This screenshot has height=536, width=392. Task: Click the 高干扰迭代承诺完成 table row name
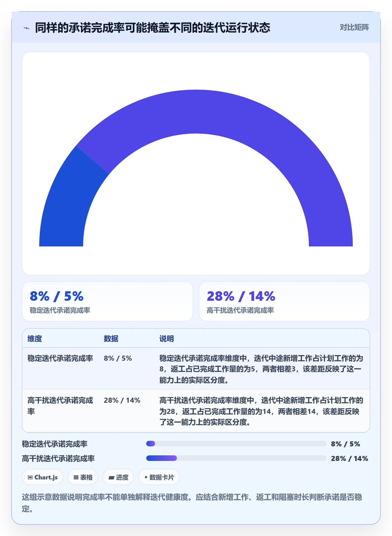[60, 406]
